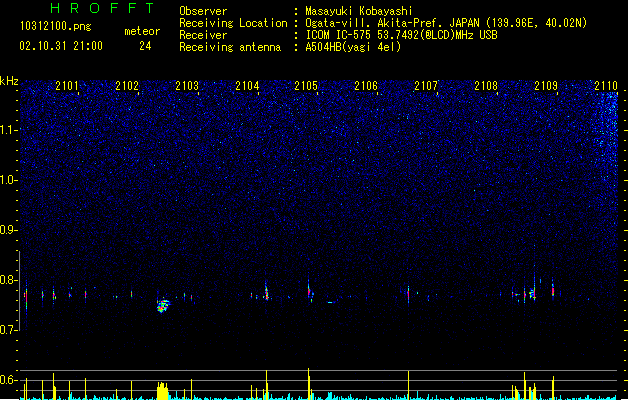Click the Receiver label

click(203, 35)
